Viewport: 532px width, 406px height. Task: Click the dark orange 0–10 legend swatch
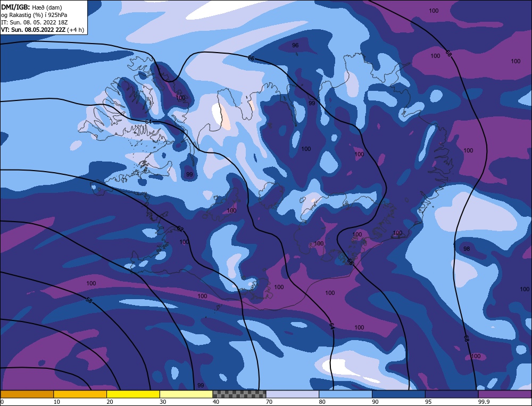[27, 394]
